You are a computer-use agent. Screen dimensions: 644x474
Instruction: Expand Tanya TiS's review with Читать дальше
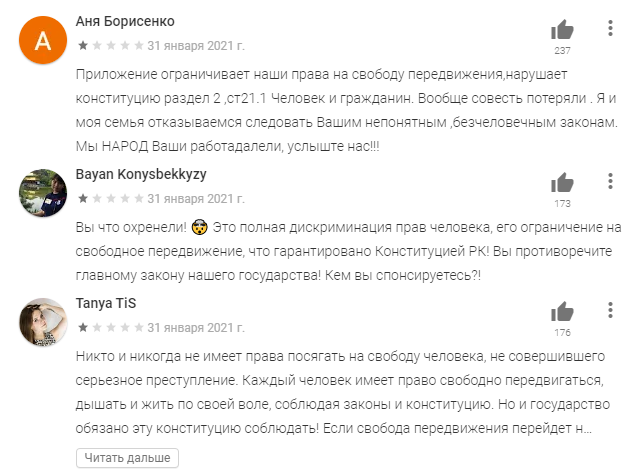click(x=127, y=458)
